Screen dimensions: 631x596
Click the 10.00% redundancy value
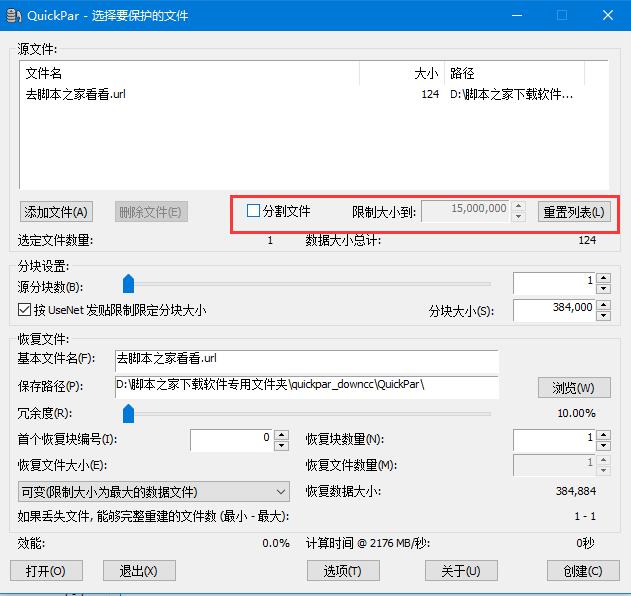coord(576,413)
